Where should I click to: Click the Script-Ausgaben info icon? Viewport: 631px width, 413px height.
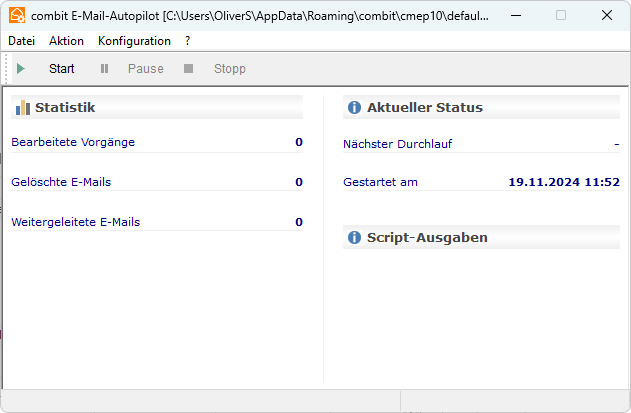pos(353,237)
